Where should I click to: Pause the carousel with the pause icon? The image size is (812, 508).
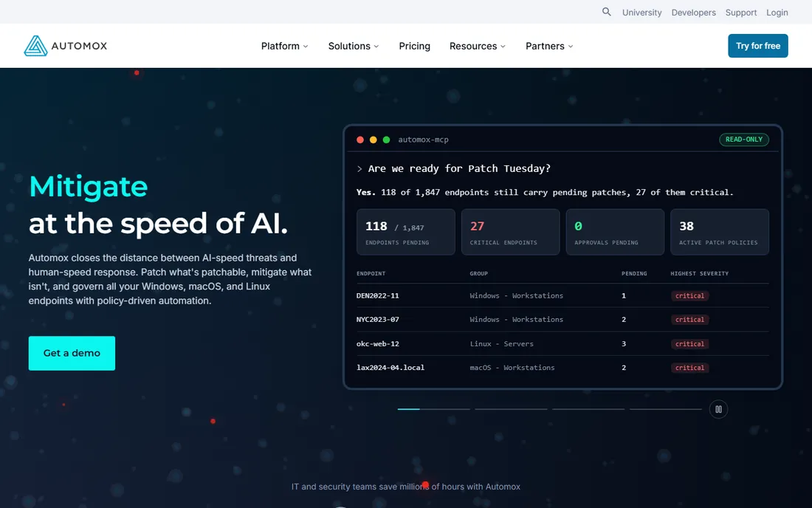point(718,409)
